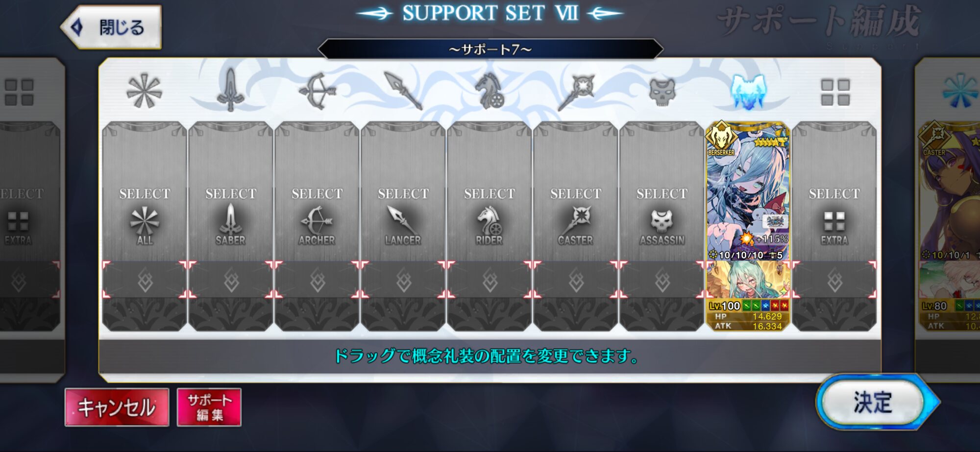Tap the Extra class grid icon
The image size is (980, 452).
[x=835, y=92]
